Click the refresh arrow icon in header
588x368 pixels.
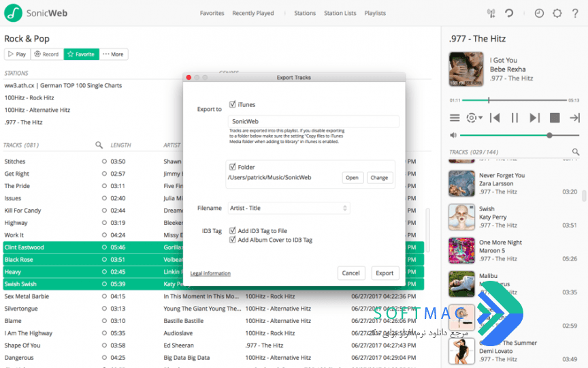tap(509, 13)
